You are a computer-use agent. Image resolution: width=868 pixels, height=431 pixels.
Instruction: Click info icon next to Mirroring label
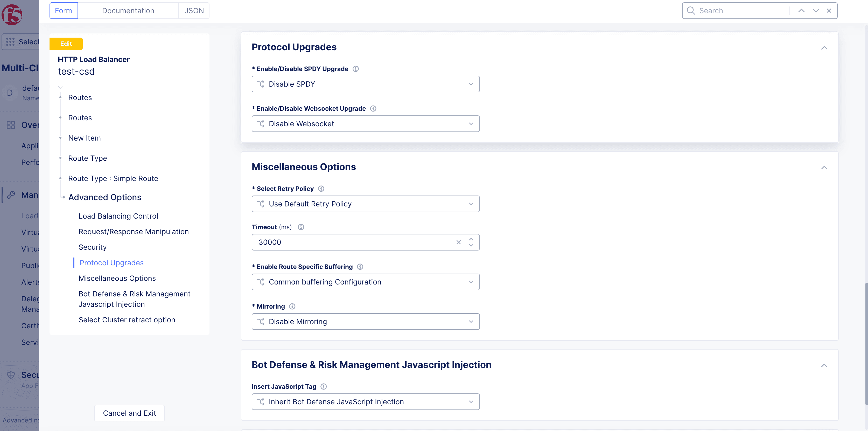(292, 306)
